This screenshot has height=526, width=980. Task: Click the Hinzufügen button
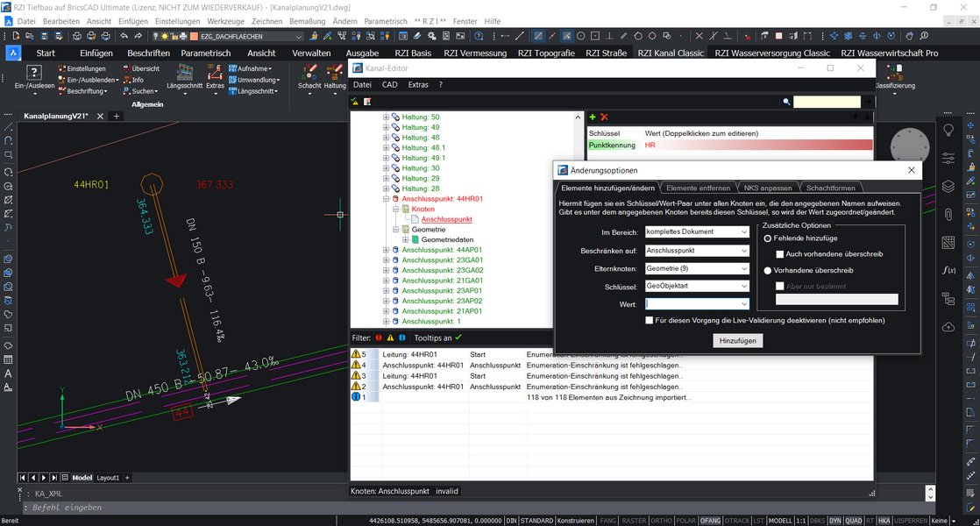coord(737,340)
